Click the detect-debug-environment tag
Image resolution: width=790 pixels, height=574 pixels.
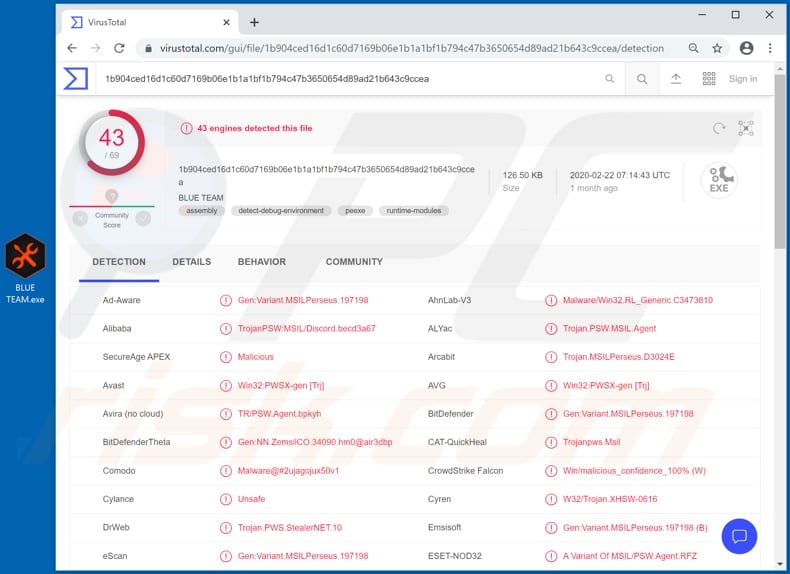(281, 211)
